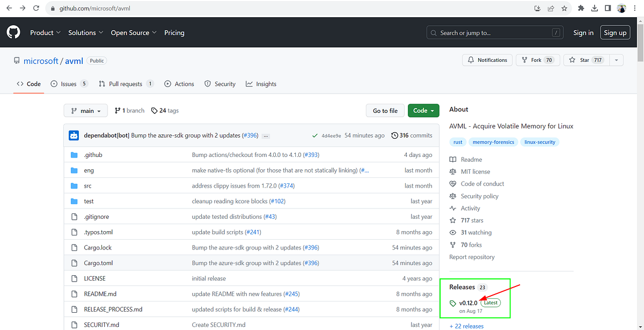The height and width of the screenshot is (330, 644).
Task: Toggle the browser bookmark star
Action: coord(564,8)
